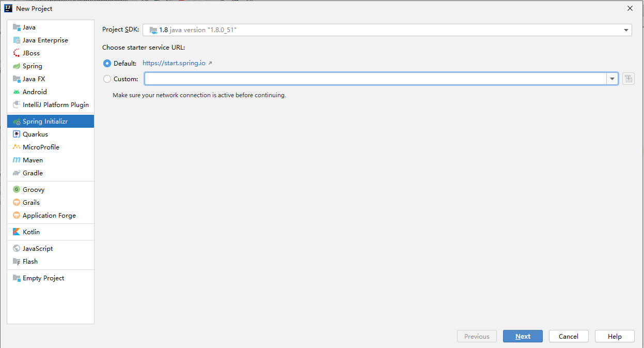Select the Custom starter service radio button
This screenshot has width=644, height=348.
click(x=107, y=79)
